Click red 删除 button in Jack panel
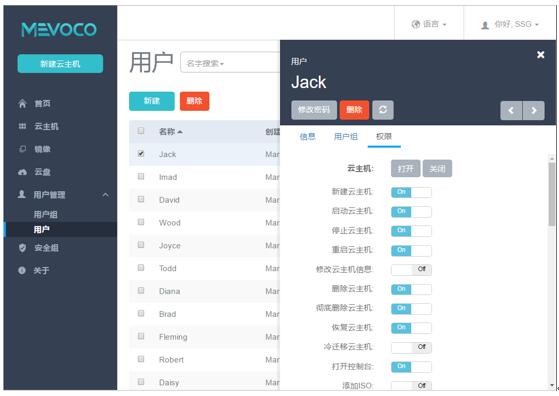559x396 pixels. point(354,110)
